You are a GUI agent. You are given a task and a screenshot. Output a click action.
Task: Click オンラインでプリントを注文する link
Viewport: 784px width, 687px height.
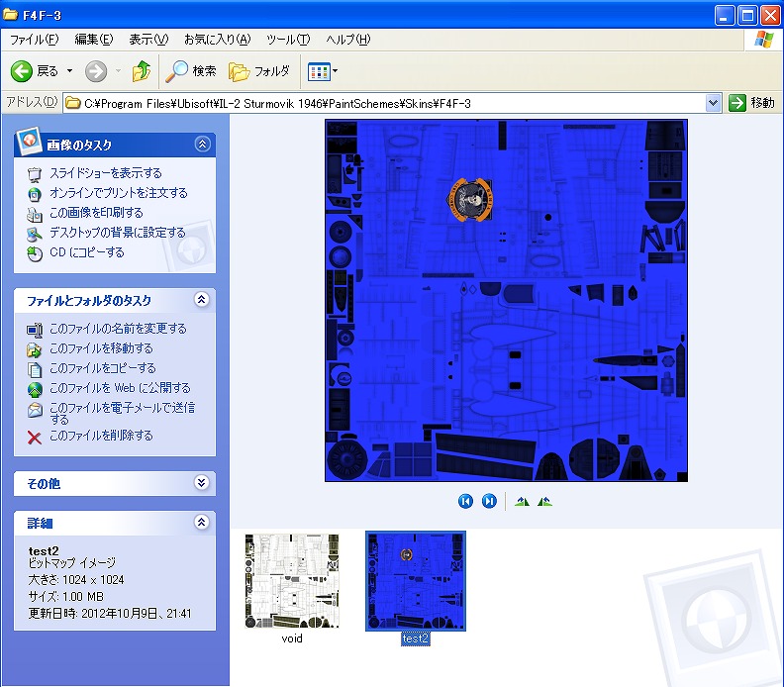tap(119, 192)
